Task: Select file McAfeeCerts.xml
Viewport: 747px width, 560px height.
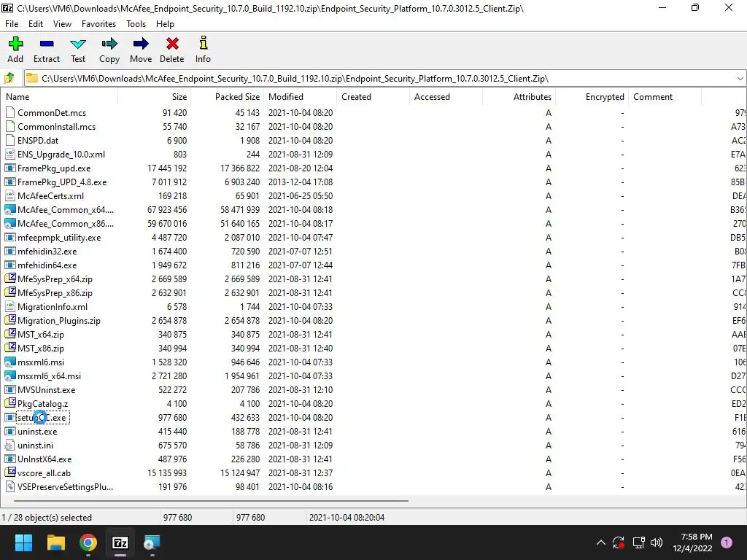Action: pos(50,195)
